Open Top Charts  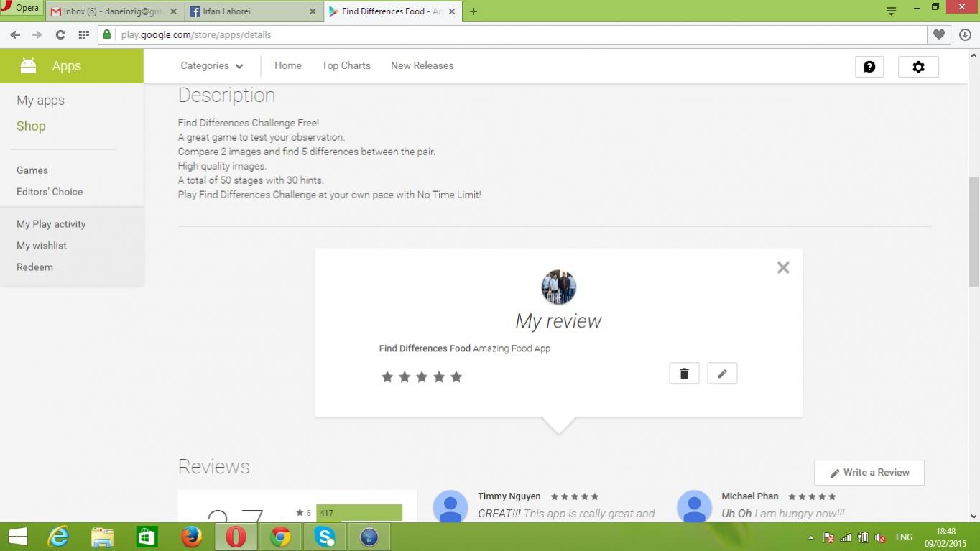click(346, 65)
